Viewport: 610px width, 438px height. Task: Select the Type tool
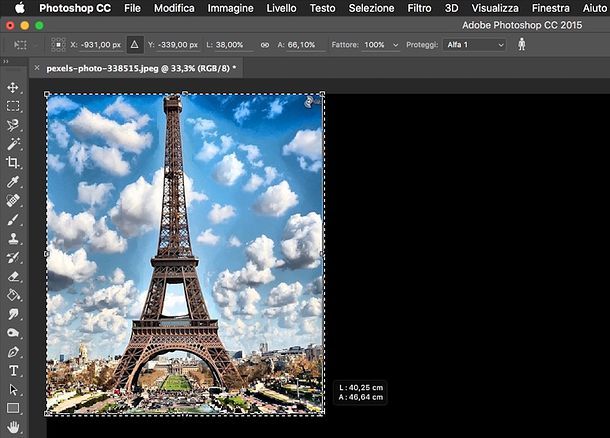pos(13,370)
